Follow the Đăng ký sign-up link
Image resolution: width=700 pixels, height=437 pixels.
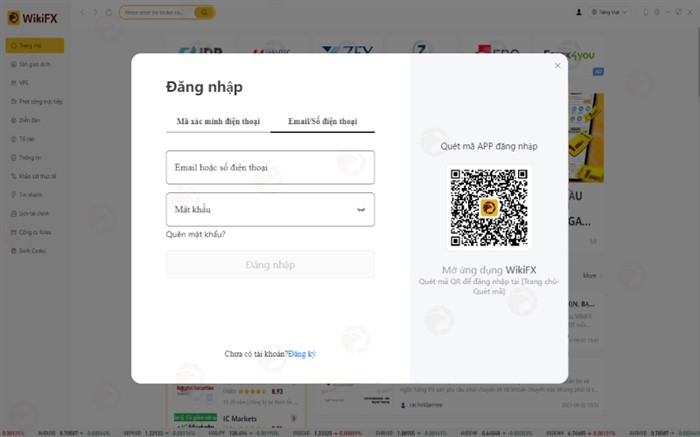tap(302, 354)
